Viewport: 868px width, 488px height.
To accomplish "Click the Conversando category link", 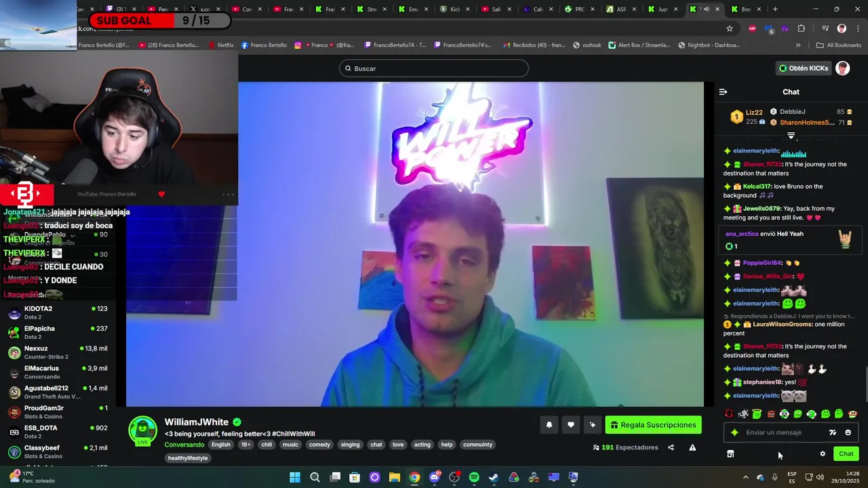I will pyautogui.click(x=184, y=445).
